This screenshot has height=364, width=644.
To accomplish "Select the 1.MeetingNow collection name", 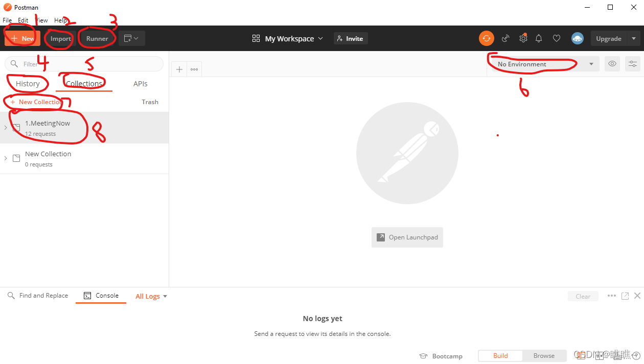I will click(x=48, y=124).
